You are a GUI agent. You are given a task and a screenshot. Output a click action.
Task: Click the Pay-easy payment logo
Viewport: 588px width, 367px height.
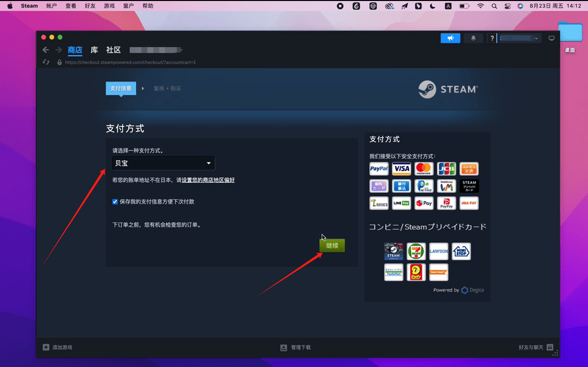pos(424,186)
